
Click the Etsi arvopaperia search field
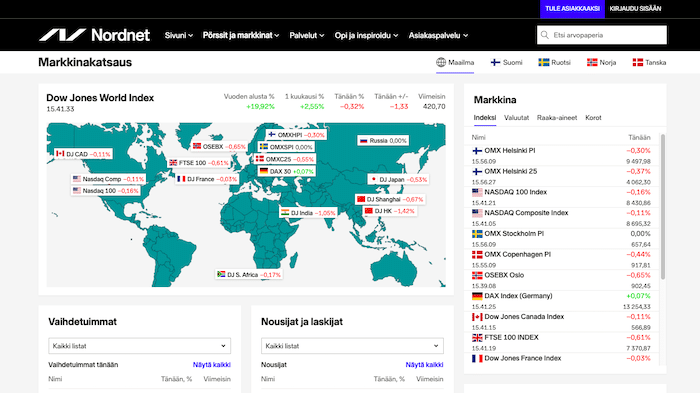602,35
